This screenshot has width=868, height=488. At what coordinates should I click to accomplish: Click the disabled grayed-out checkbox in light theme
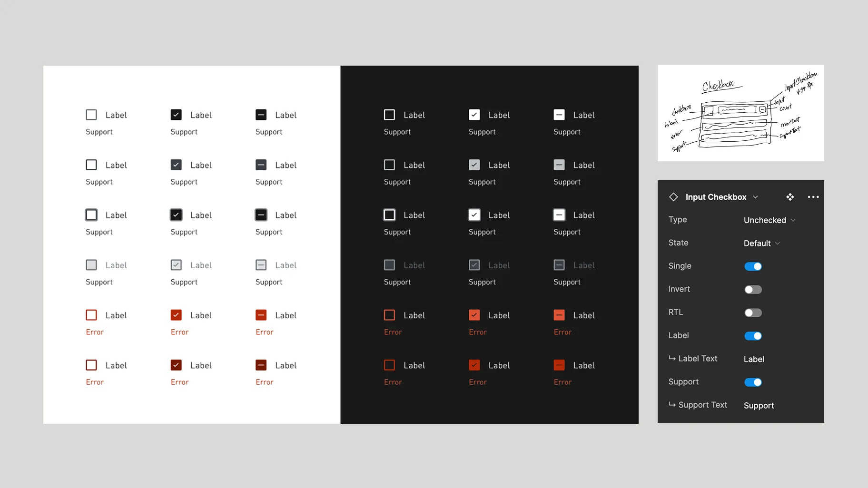point(91,265)
